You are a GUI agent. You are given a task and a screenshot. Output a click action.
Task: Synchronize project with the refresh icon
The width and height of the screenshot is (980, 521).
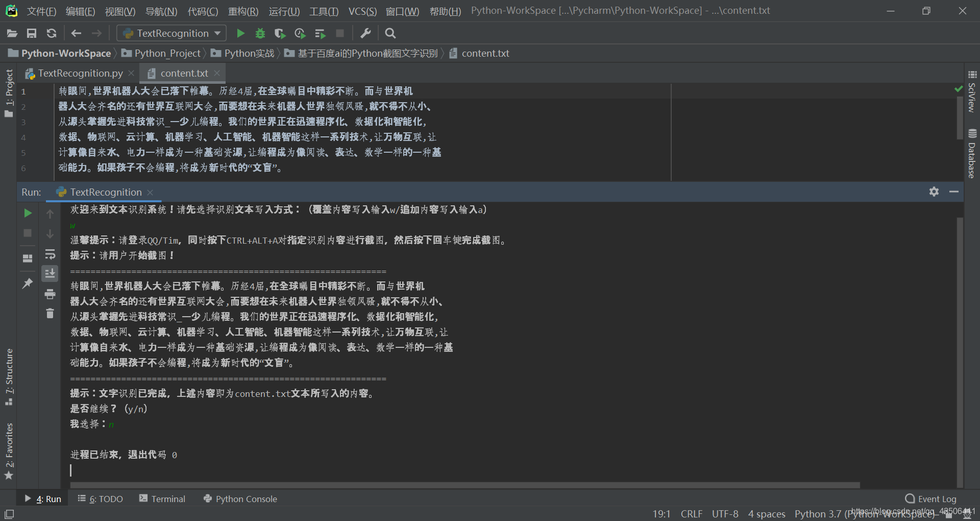[x=52, y=33]
